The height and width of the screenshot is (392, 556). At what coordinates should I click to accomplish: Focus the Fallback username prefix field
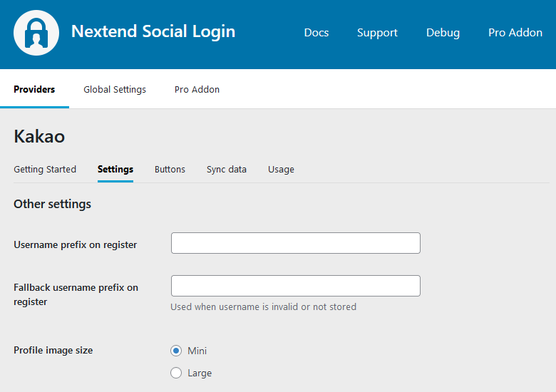coord(295,286)
